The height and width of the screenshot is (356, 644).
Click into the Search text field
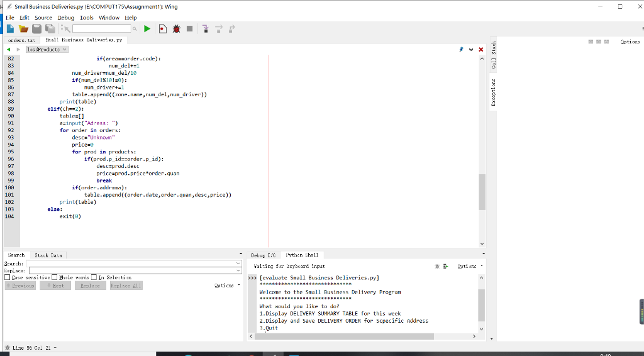(131, 263)
